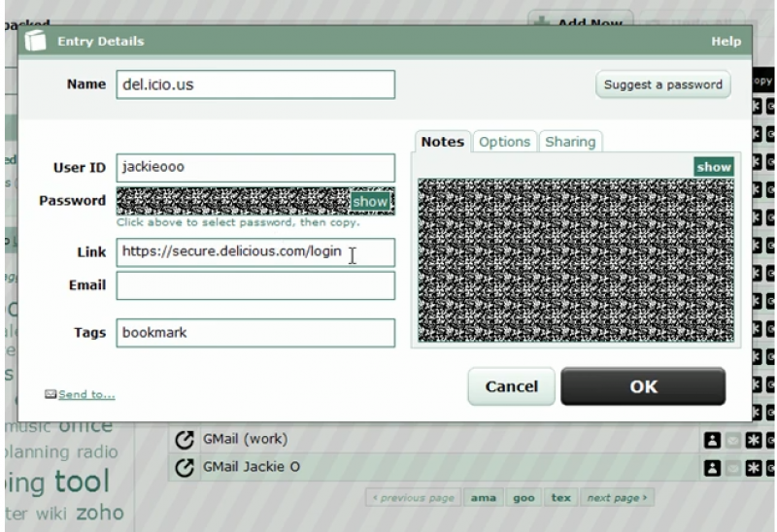This screenshot has width=777, height=532.
Task: Click the login icon beside GMail (work)
Action: 184,440
